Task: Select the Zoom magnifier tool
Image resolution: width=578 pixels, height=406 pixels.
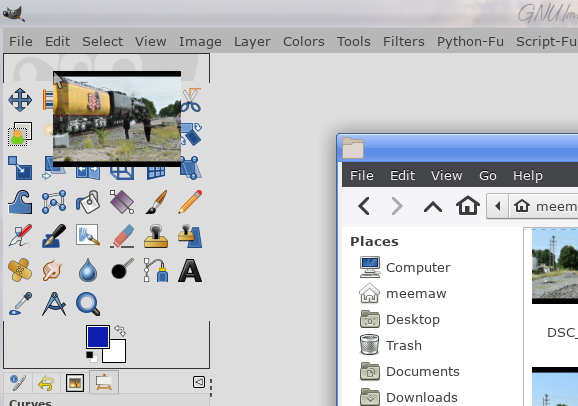Action: tap(88, 304)
